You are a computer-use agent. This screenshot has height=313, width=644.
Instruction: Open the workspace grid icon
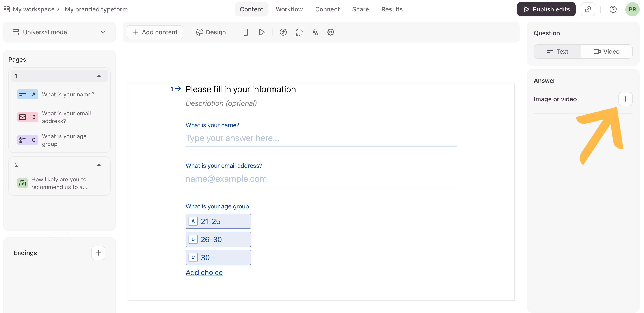point(6,9)
